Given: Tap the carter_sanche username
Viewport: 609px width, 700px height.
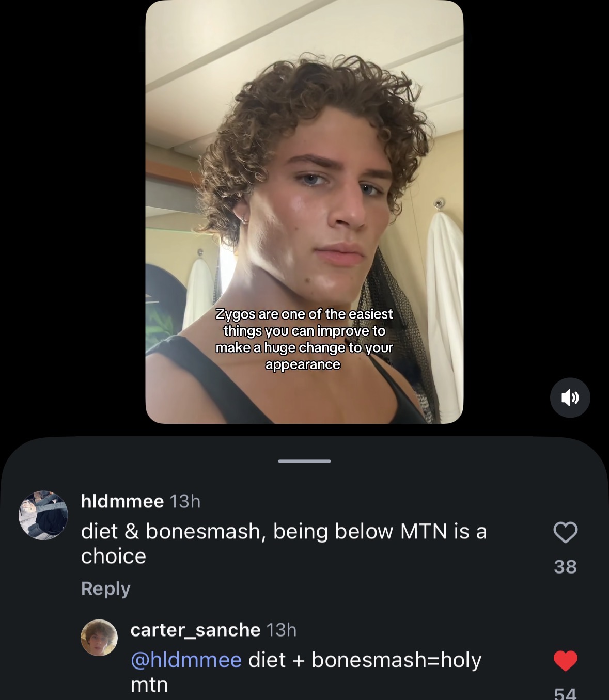Looking at the screenshot, I should point(195,630).
